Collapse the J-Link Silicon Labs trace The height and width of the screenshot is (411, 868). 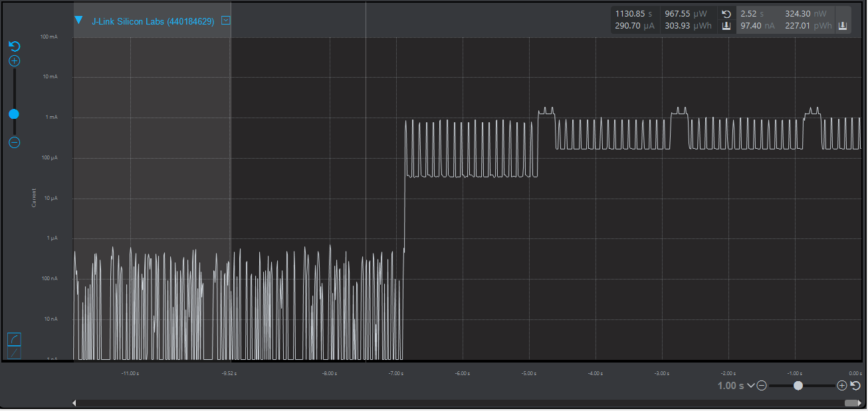click(78, 19)
